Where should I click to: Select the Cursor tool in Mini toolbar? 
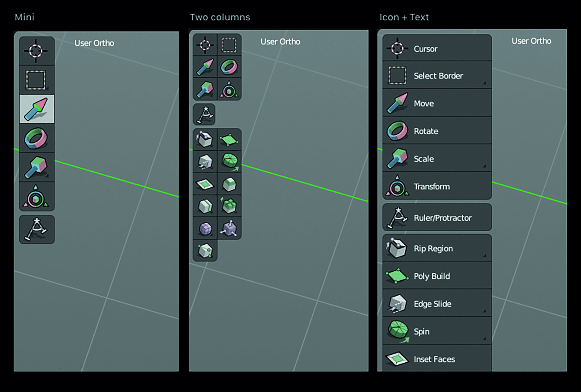[36, 51]
